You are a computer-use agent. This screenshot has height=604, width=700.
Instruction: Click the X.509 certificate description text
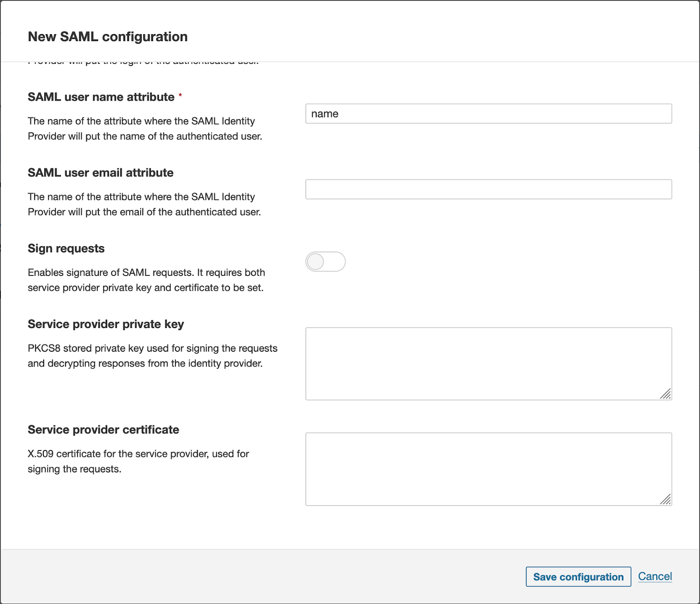(x=138, y=461)
